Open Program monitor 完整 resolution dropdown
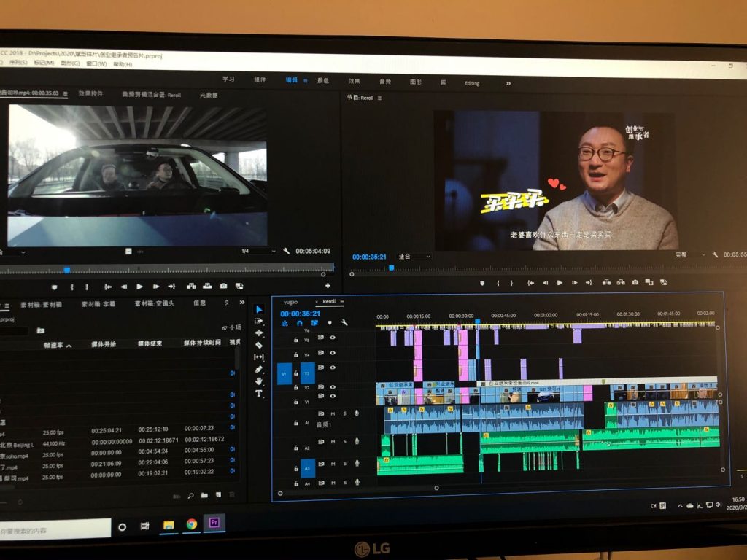Viewport: 747px width, 560px height. pyautogui.click(x=690, y=254)
